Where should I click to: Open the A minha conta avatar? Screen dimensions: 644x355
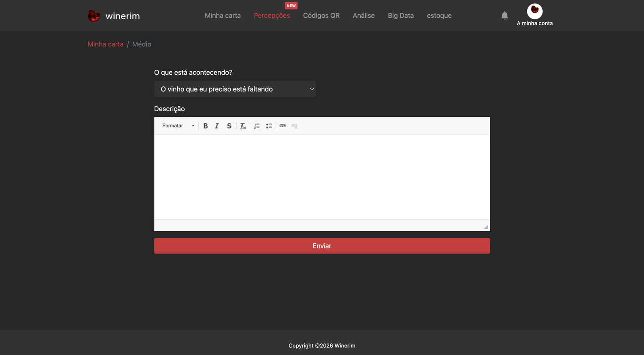click(535, 11)
